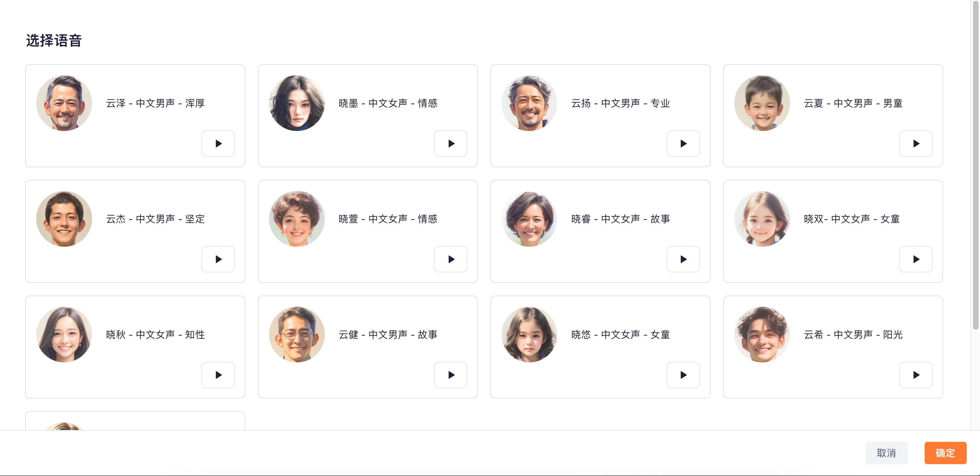Play preview of 云扬 专业 voice
The width and height of the screenshot is (980, 476).
(683, 144)
